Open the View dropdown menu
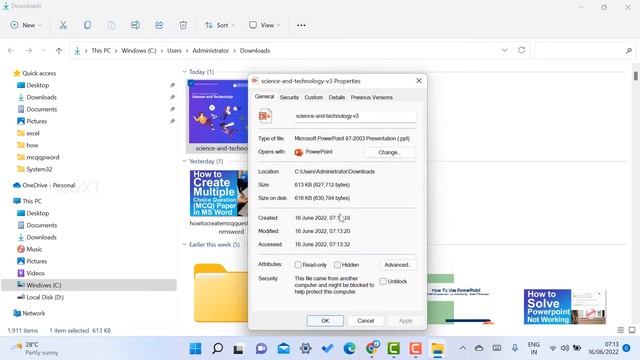Viewport: 640px width, 360px height. 264,25
